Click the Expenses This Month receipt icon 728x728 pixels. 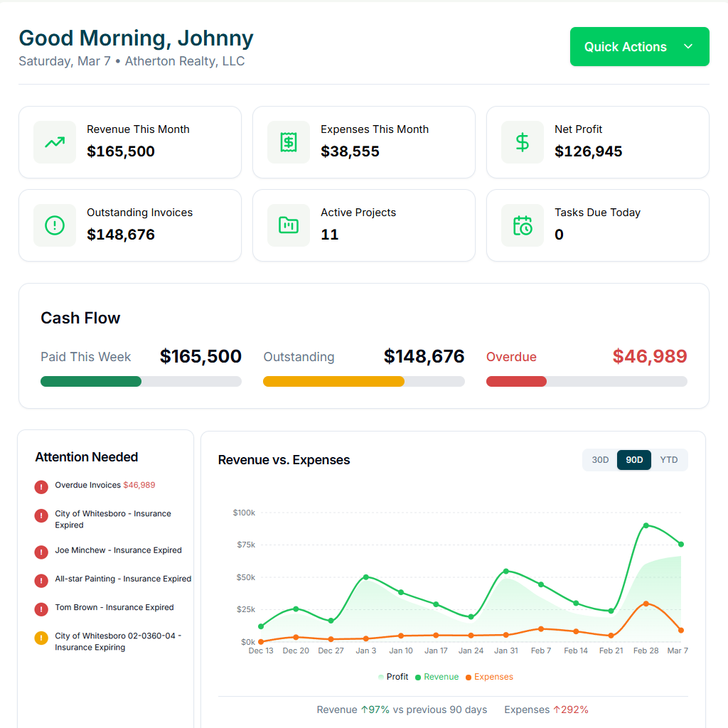coord(289,142)
